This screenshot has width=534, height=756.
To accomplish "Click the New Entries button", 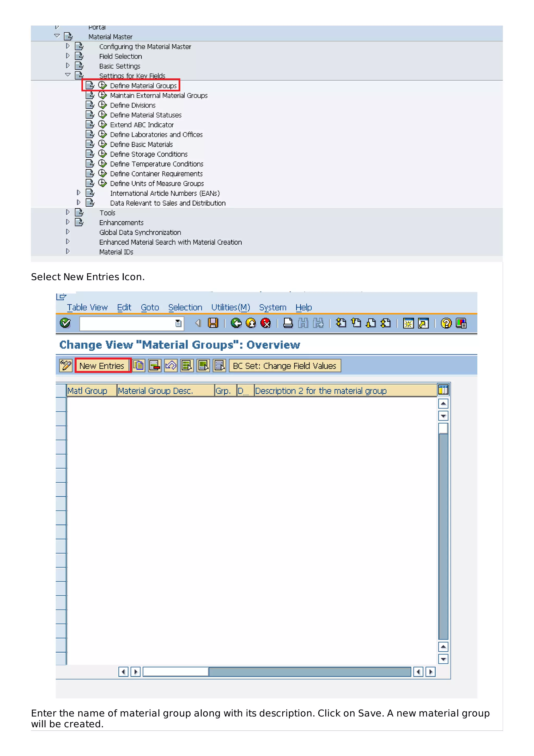I will tap(102, 366).
